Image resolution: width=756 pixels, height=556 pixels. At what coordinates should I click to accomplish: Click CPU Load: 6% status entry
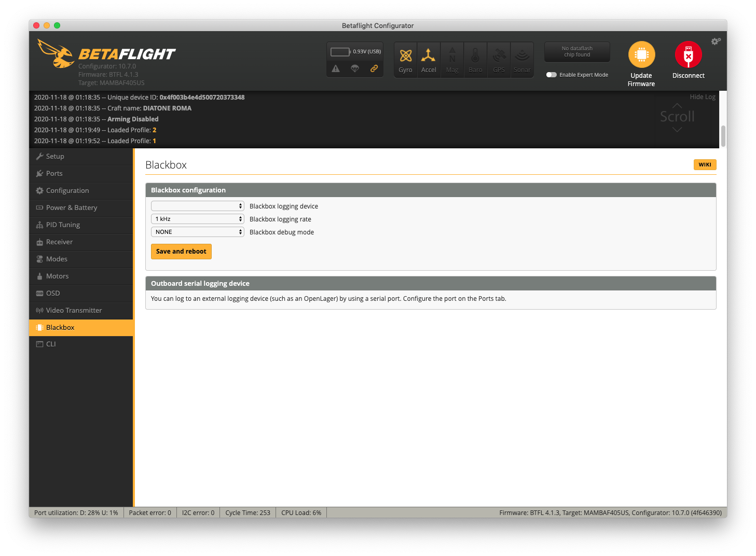[x=301, y=512]
